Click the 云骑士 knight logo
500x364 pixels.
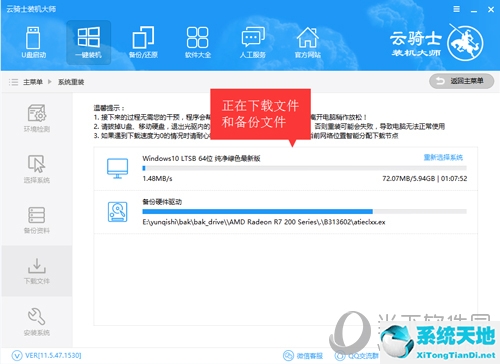pyautogui.click(x=465, y=43)
